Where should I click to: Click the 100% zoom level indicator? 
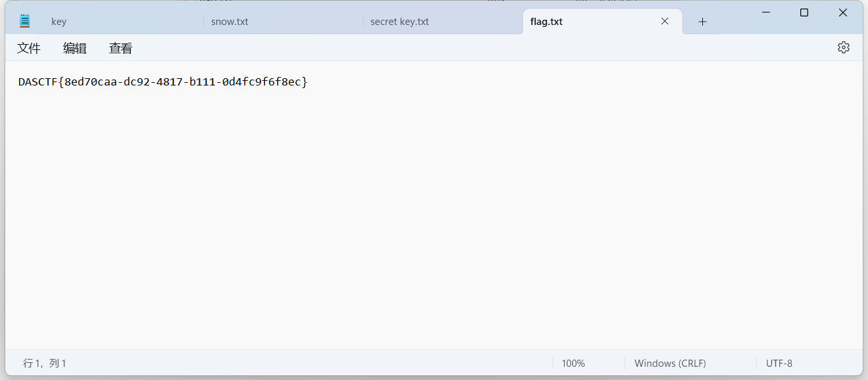click(573, 363)
